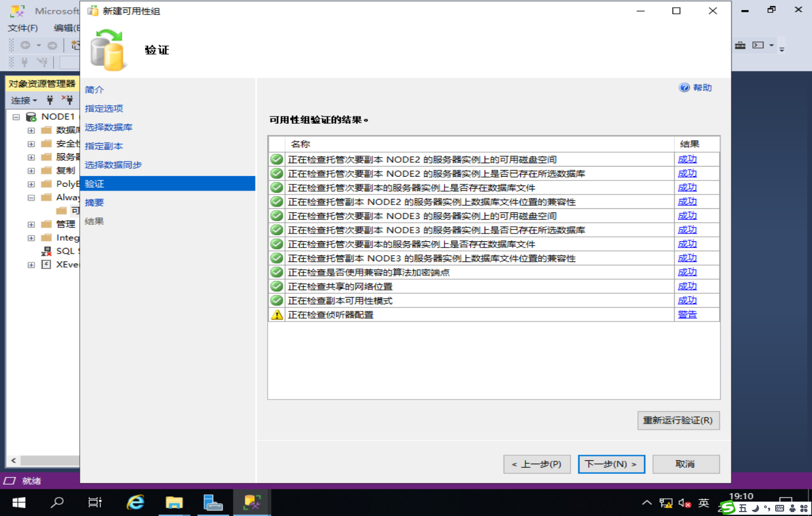Screen dimensions: 812x516
Task: Open File Explorer from the taskbar
Action: [x=174, y=503]
